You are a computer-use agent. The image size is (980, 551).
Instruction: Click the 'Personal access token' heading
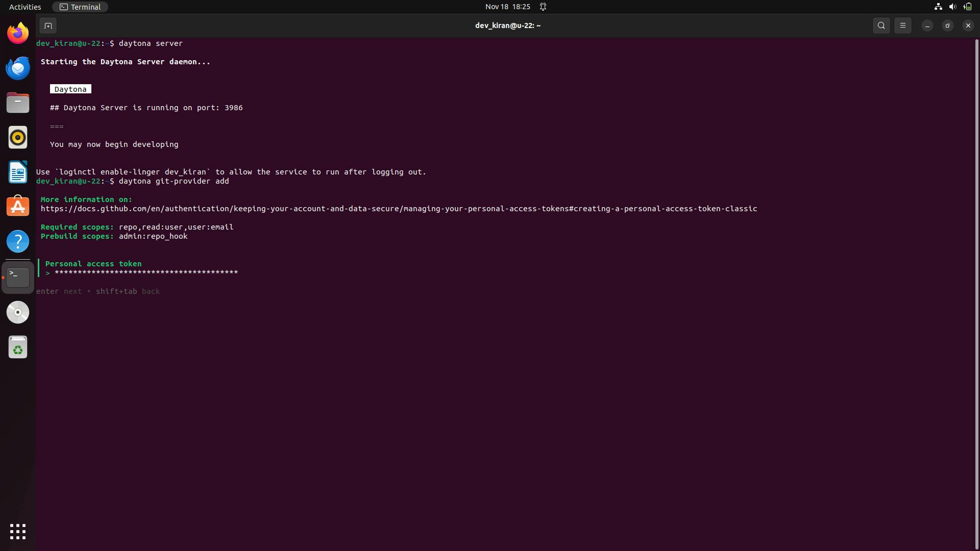(93, 264)
